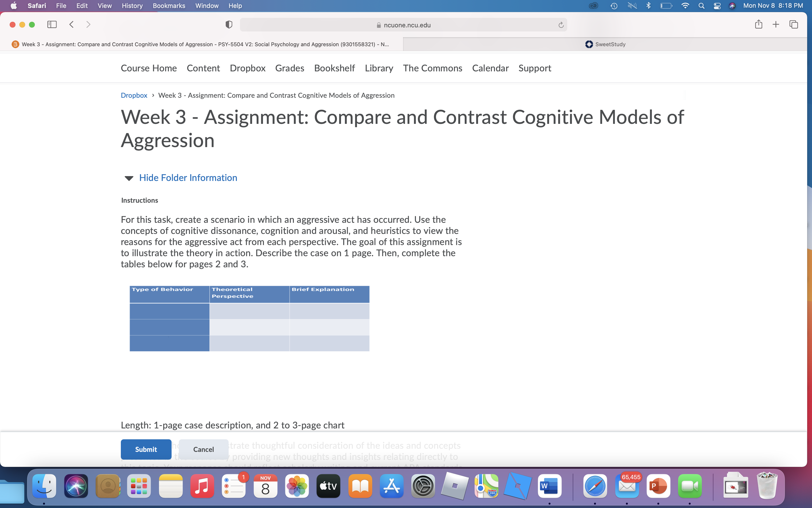Open the History menu

click(132, 6)
